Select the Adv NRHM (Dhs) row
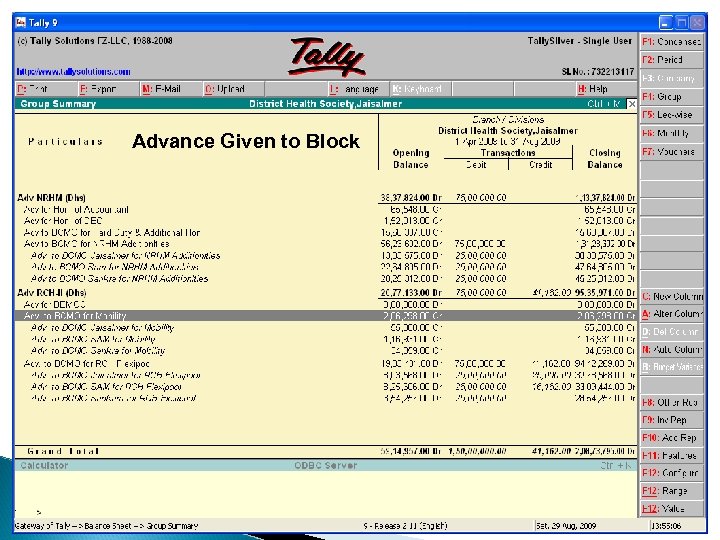This screenshot has height=540, width=720. pyautogui.click(x=326, y=198)
